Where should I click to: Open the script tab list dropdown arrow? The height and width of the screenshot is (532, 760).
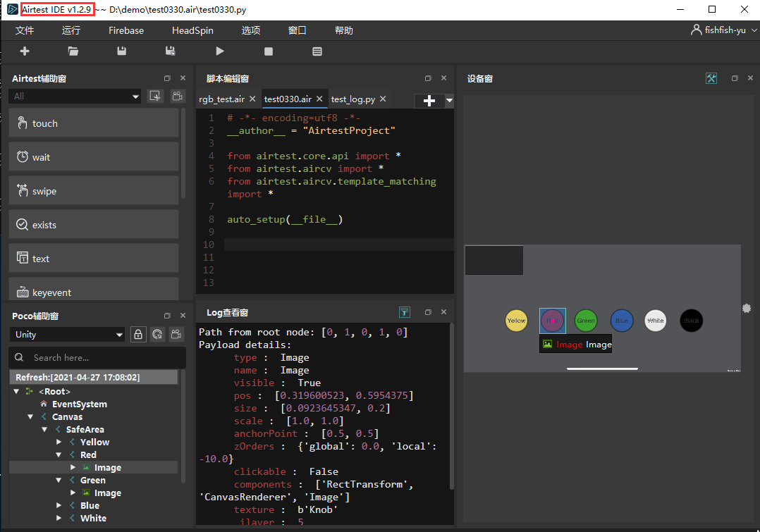click(x=449, y=100)
